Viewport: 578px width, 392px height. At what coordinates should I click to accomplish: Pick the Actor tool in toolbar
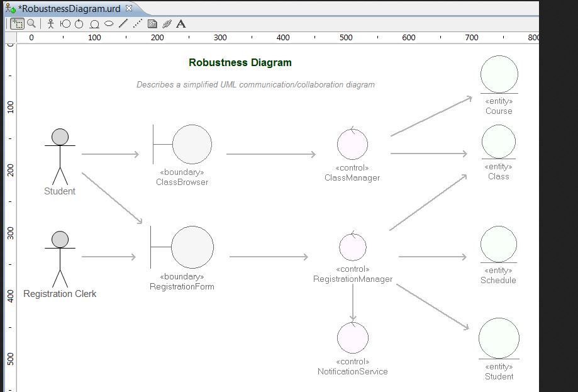click(x=51, y=24)
